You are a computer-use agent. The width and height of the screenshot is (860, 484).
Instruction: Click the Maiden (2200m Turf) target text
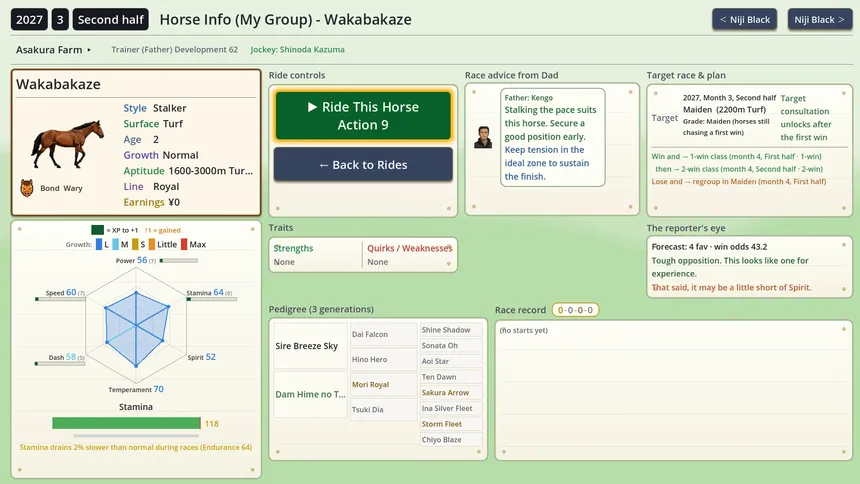coord(724,109)
